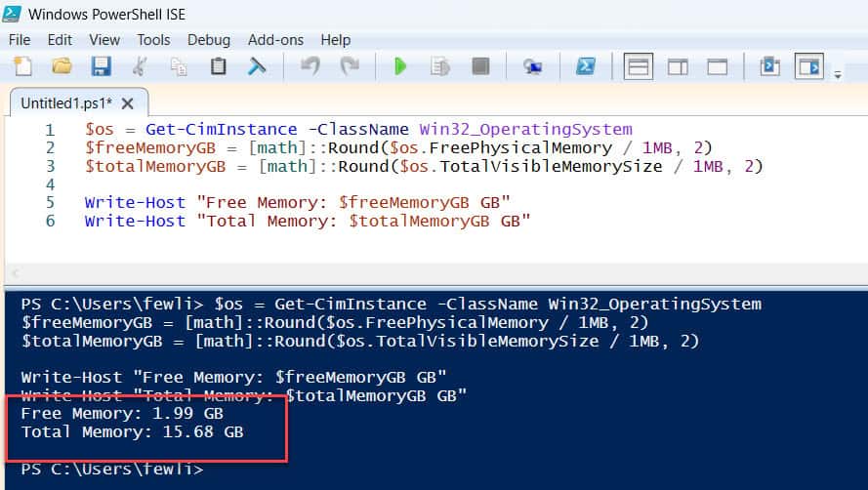The width and height of the screenshot is (868, 490).
Task: Open the View menu
Action: [x=104, y=40]
